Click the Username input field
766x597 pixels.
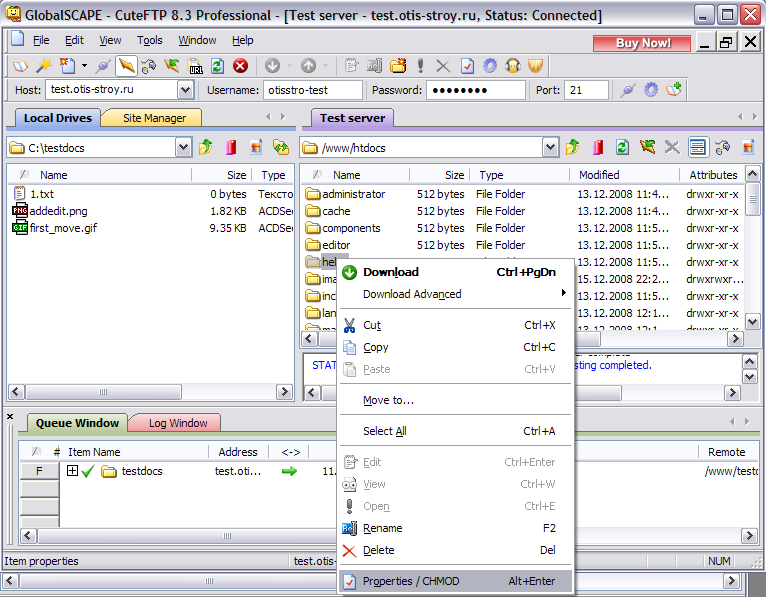pos(313,90)
